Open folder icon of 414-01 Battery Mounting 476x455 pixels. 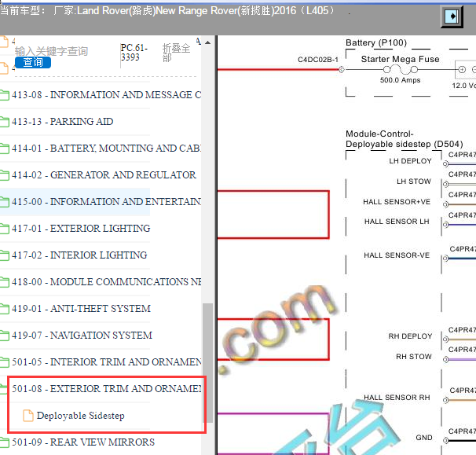(4, 149)
